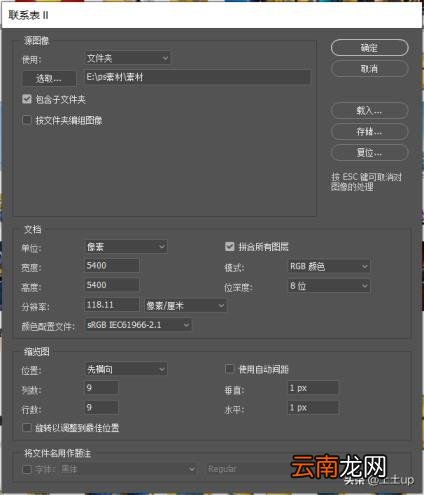Click the 宽度 field with 5400
The width and height of the screenshot is (424, 495).
(x=112, y=265)
